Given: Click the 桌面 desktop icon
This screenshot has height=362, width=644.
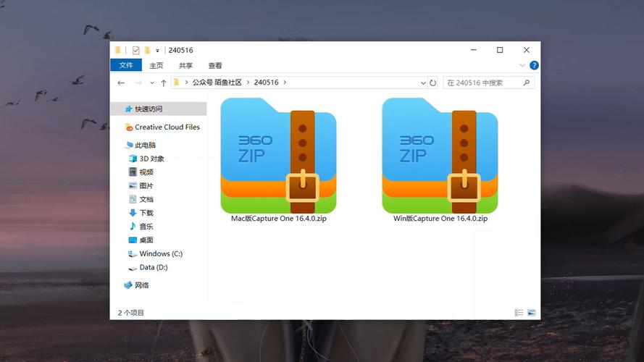Looking at the screenshot, I should 133,240.
